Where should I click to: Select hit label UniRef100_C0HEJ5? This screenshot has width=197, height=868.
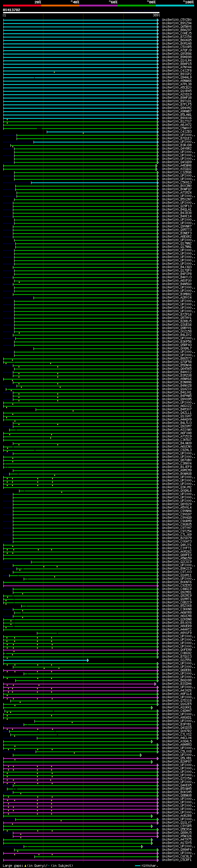click(x=177, y=33)
